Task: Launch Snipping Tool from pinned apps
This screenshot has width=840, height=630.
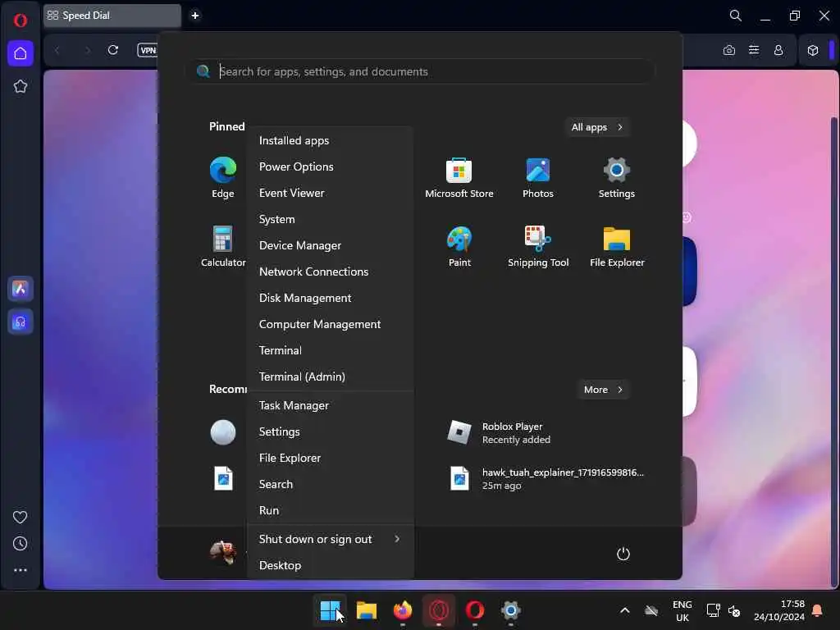Action: coord(538,246)
